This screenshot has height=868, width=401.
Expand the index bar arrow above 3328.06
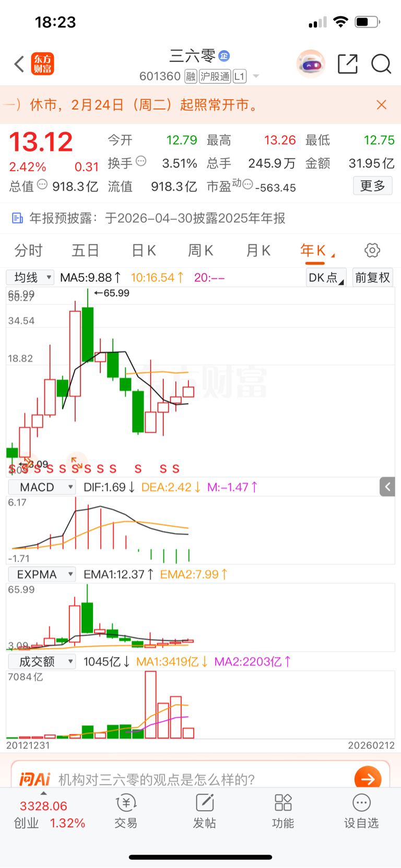43,793
